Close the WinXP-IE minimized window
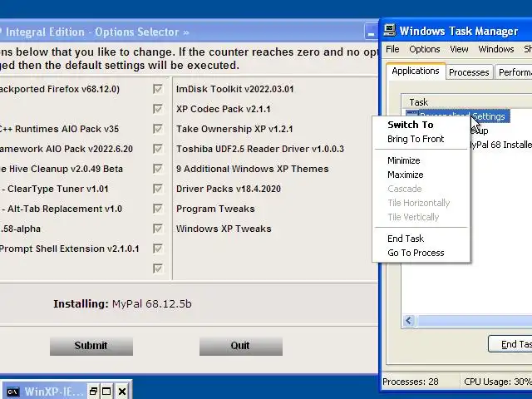Screen dimensions: 532x399 (x=122, y=392)
